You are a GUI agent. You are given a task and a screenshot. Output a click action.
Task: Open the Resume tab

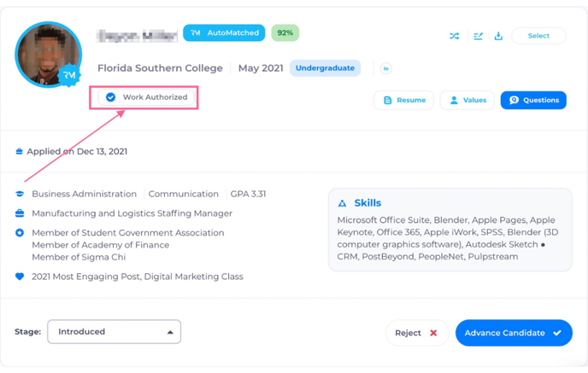coord(403,100)
